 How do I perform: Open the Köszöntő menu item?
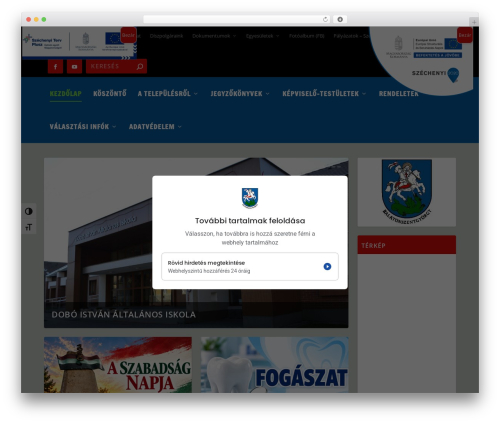click(110, 94)
